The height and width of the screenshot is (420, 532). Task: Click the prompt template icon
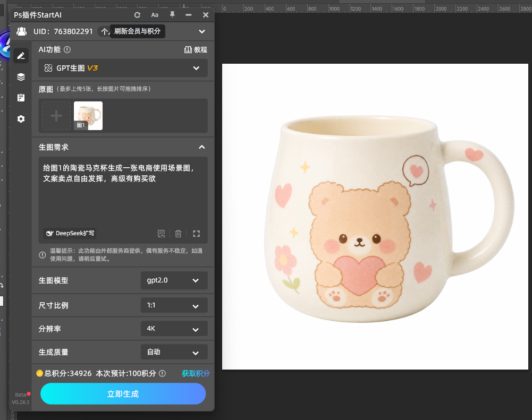pyautogui.click(x=162, y=234)
